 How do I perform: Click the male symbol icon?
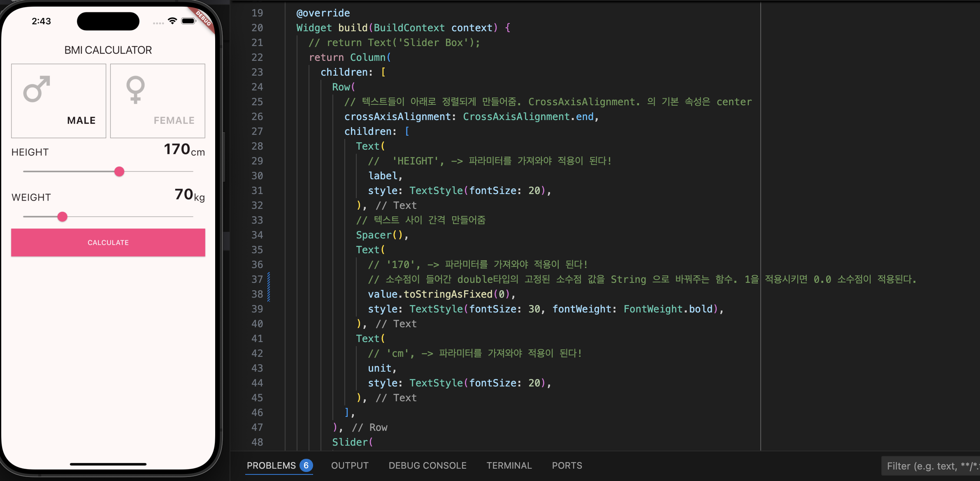pos(37,89)
